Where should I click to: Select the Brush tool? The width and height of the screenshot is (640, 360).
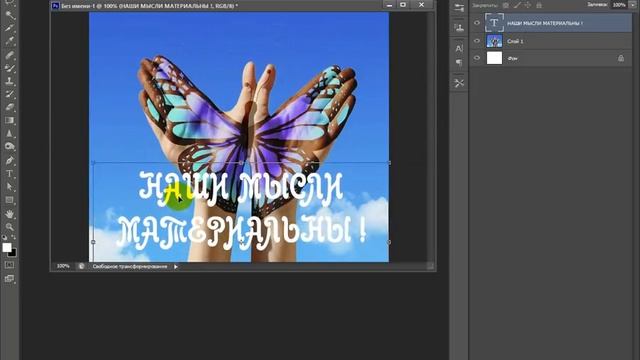10,68
